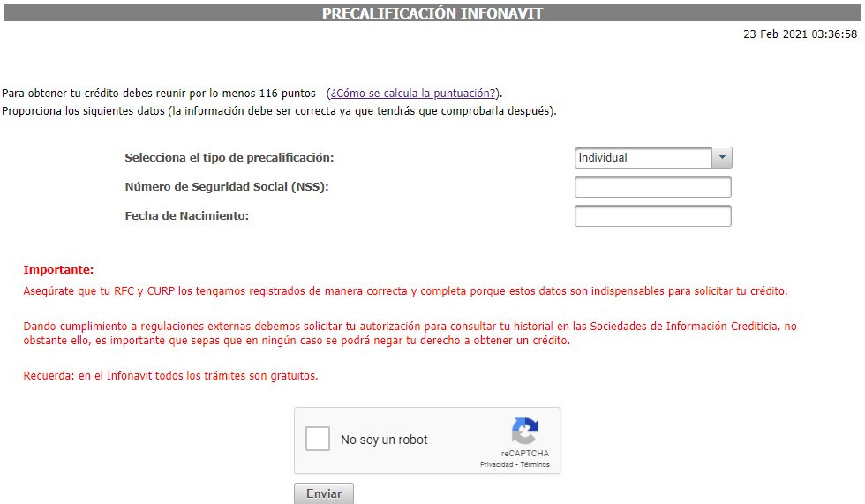Click "Para obtener tu crédito" sentence
Viewport: 865px width, 504px height.
(159, 94)
